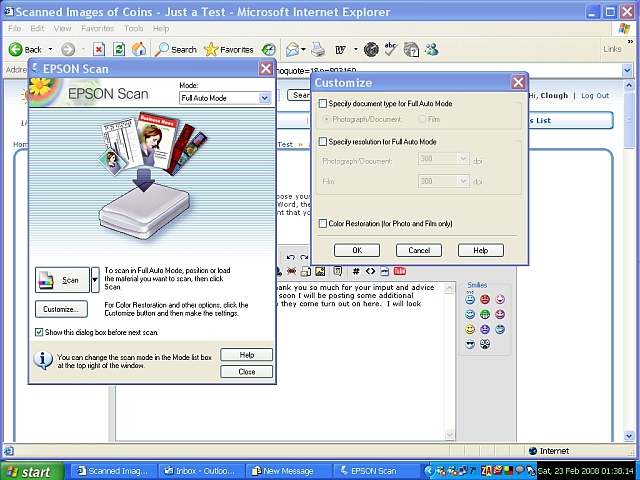640x480 pixels.
Task: Click OK in Customize dialog
Action: (x=357, y=250)
